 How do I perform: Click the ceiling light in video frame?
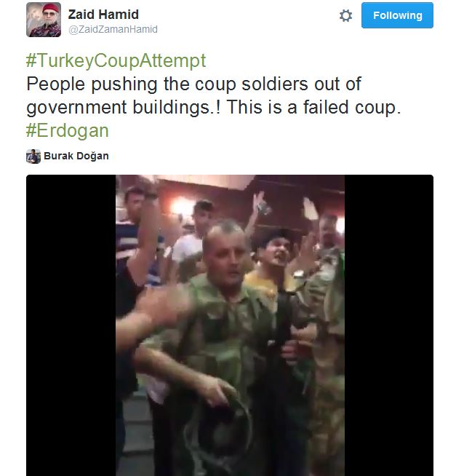[x=182, y=207]
